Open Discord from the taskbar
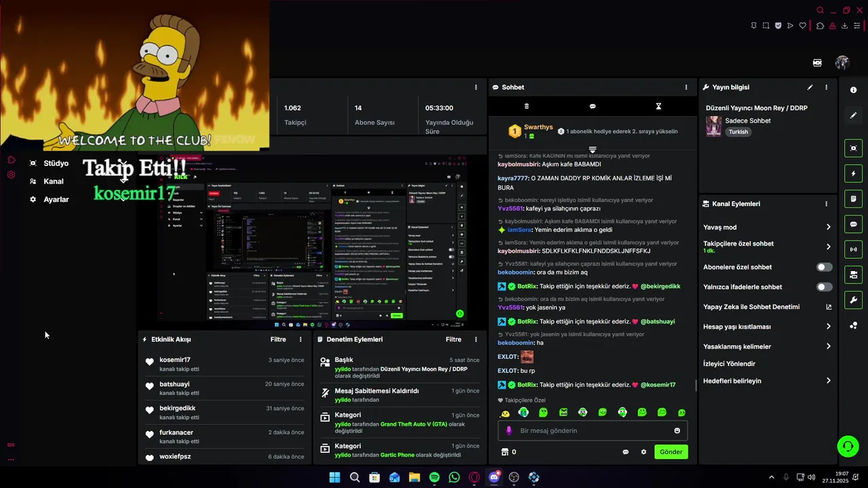Screen dimensions: 868x488 [x=494, y=477]
